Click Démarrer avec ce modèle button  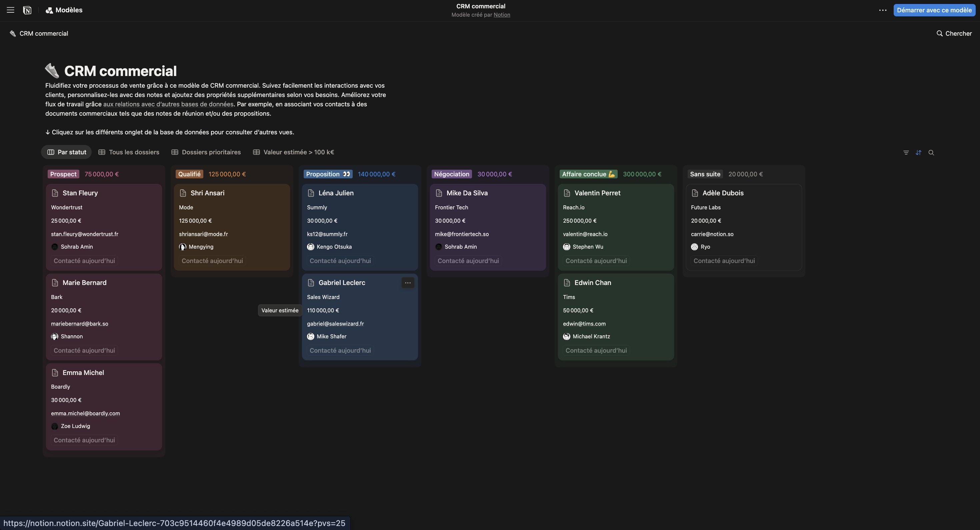click(x=934, y=10)
